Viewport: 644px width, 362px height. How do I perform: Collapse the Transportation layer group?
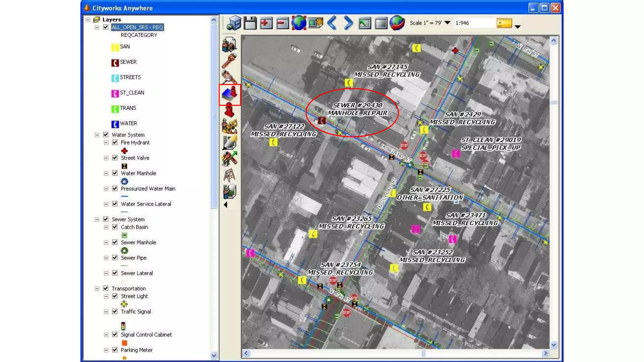point(97,288)
